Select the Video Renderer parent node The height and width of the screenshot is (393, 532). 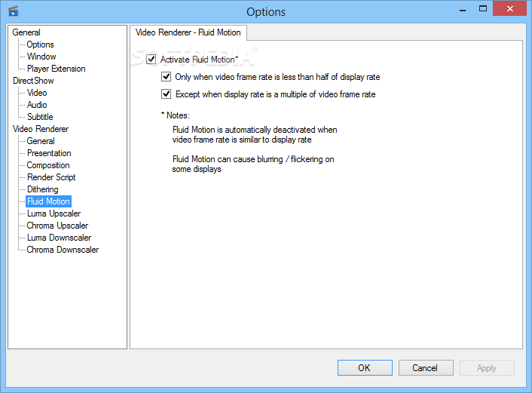41,129
